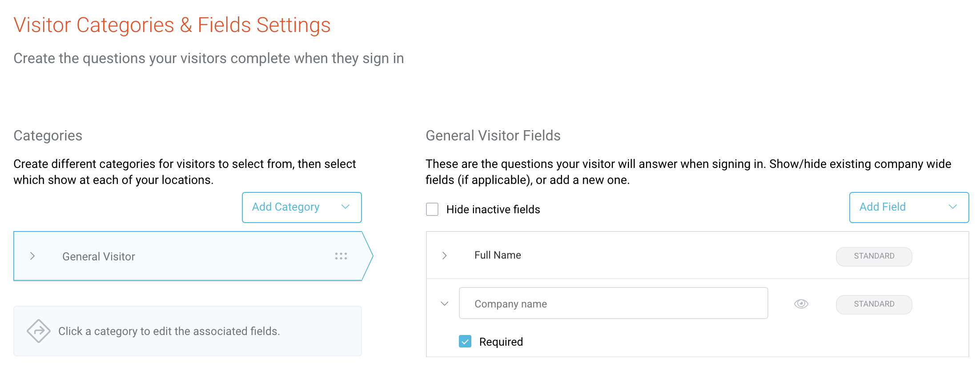Uncheck Required under Company name field
Image resolution: width=980 pixels, height=367 pixels.
click(x=465, y=341)
